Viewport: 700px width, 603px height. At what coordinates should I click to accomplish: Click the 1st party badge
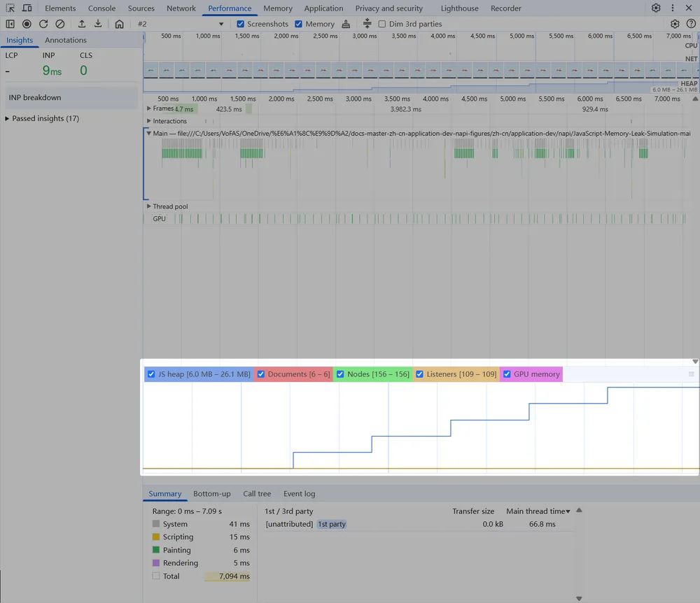point(332,524)
